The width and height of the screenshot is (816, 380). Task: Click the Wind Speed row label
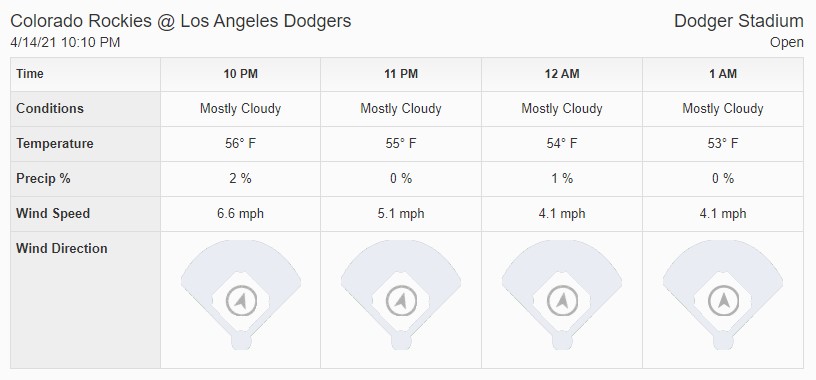(x=53, y=213)
